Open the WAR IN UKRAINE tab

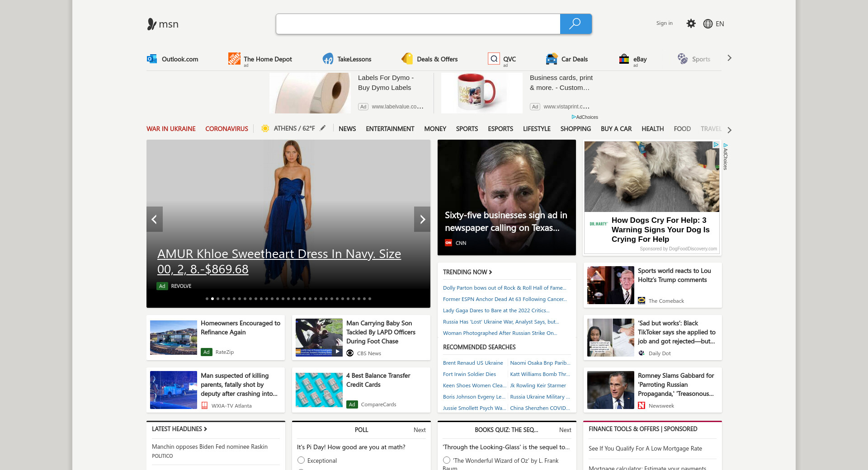coord(171,129)
